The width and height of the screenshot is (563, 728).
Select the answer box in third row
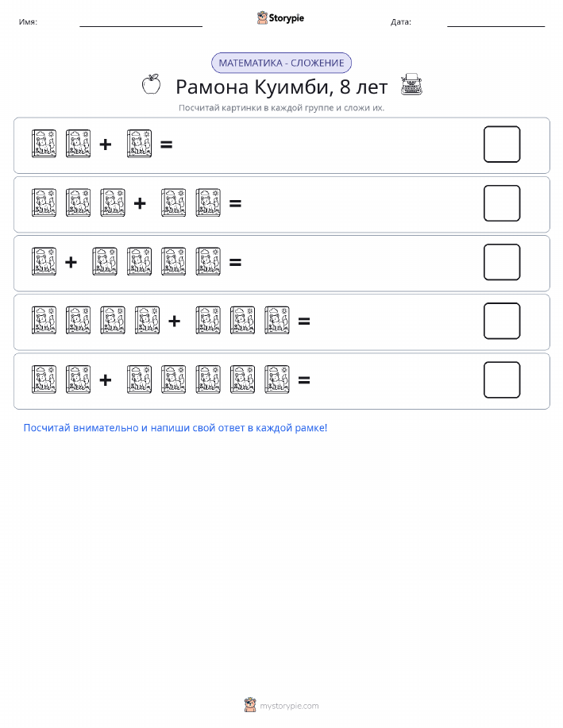[x=502, y=262]
